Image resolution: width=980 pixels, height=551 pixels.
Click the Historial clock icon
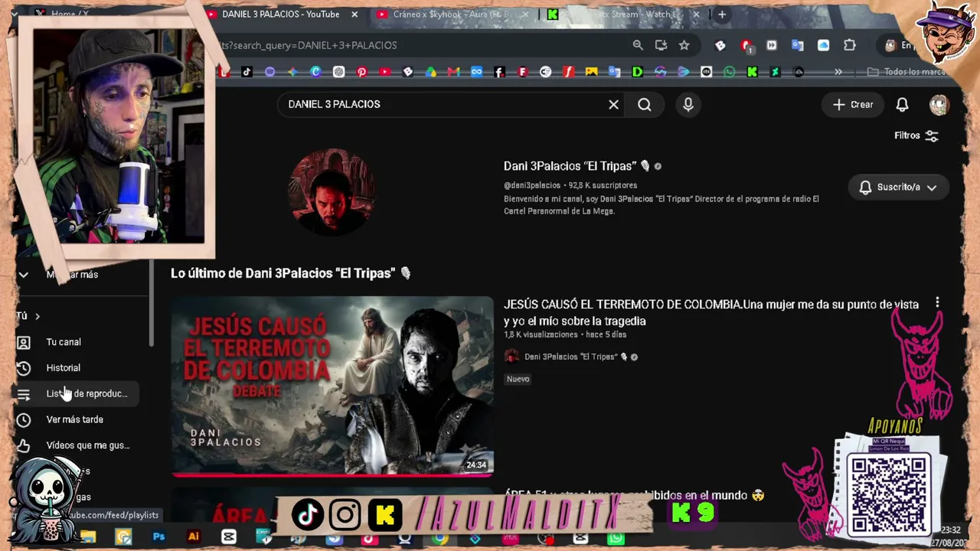tap(24, 368)
